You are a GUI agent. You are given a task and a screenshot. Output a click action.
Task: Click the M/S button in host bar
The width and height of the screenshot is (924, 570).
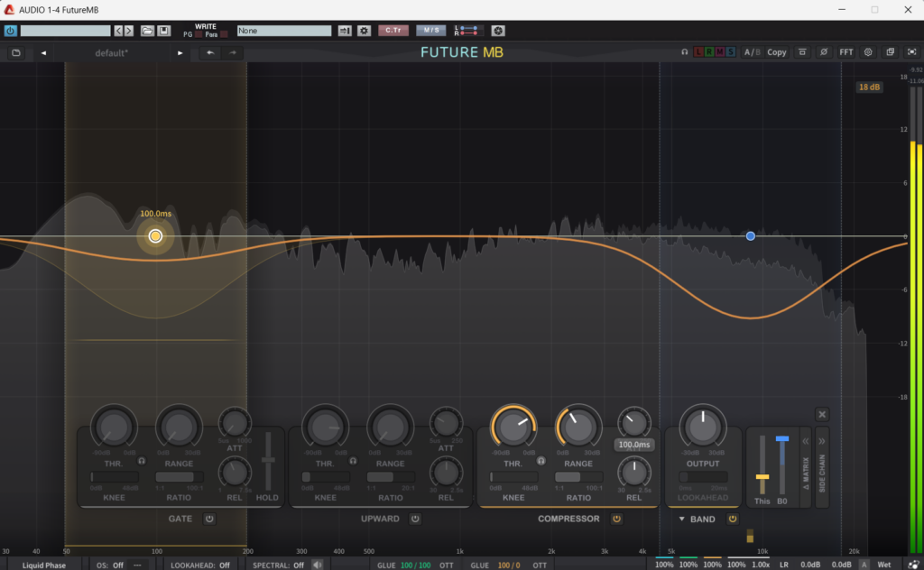click(430, 31)
